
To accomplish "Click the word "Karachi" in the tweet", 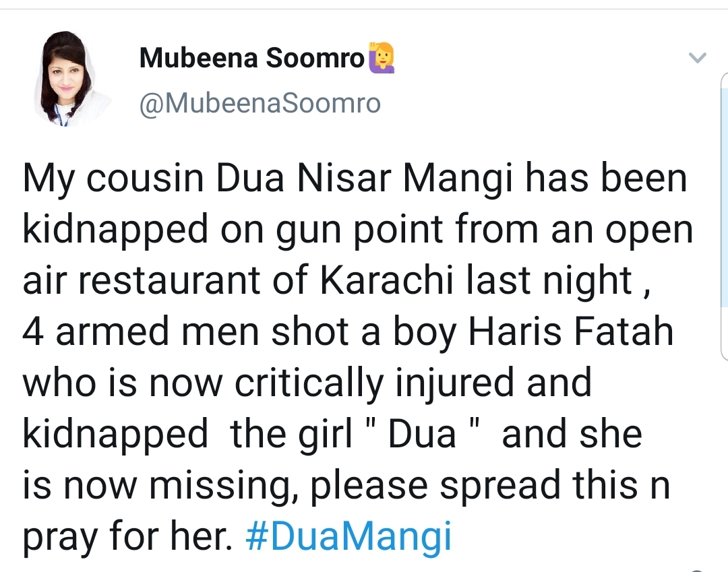I will pos(386,280).
